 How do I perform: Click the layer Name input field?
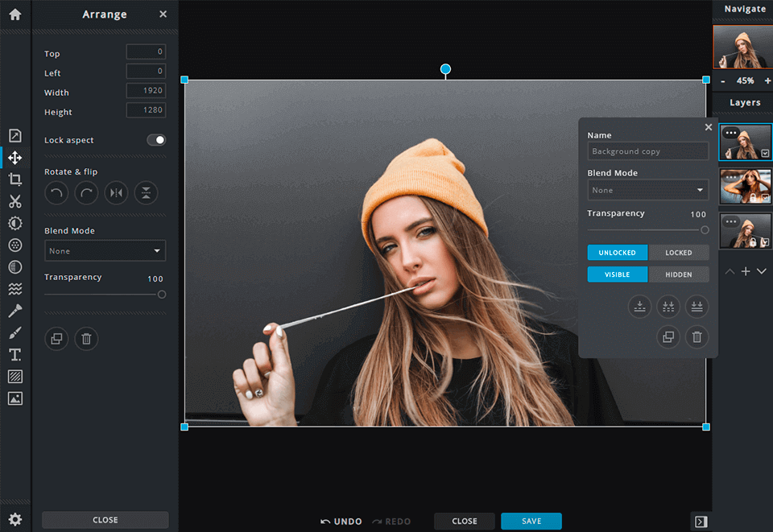point(647,151)
